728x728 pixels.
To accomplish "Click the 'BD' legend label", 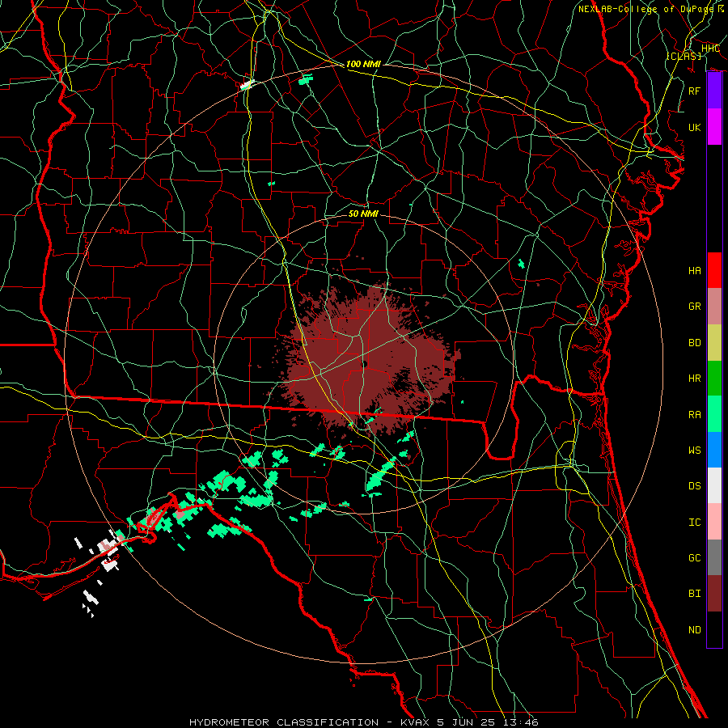I will [x=695, y=343].
